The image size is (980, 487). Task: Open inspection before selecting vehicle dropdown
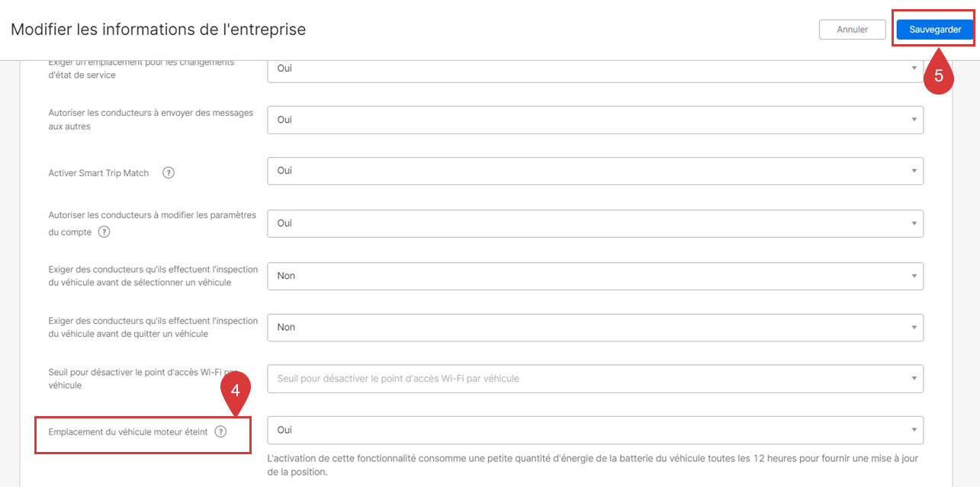595,276
